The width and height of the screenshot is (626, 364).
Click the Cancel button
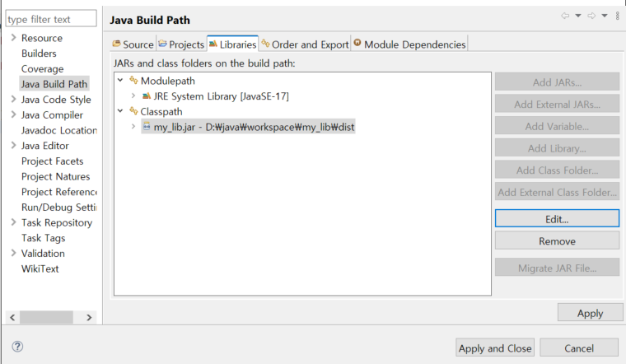click(579, 348)
